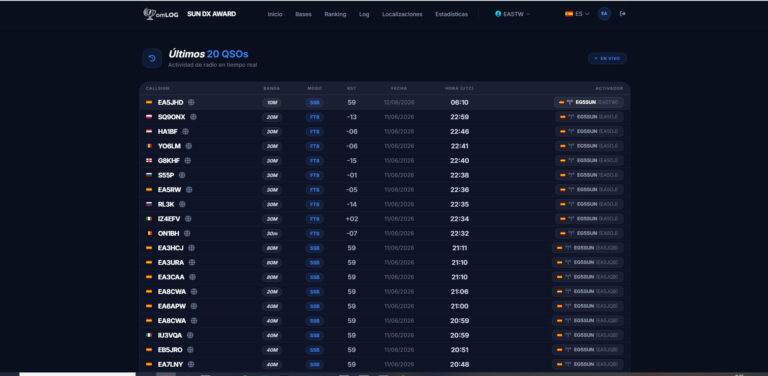Click globe icon next to HA1BF
This screenshot has width=768, height=376.
tap(186, 132)
